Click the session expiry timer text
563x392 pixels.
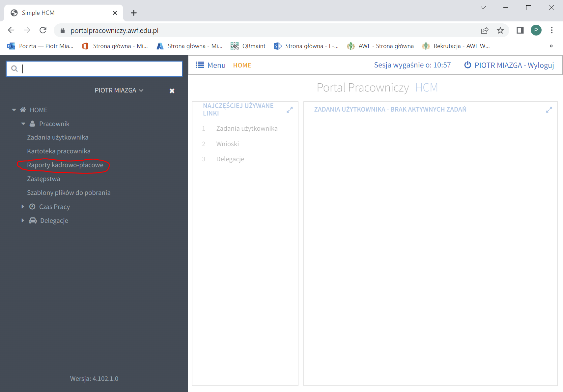click(x=412, y=65)
